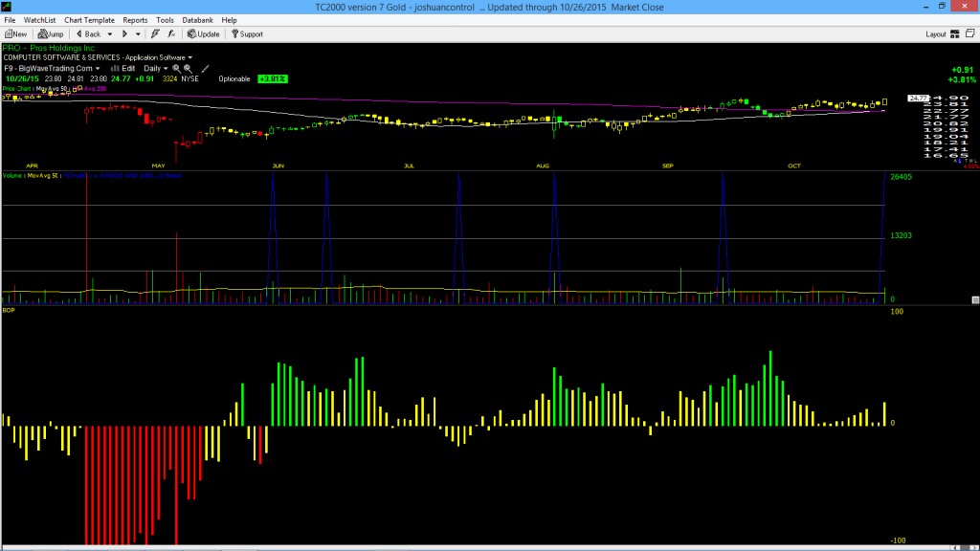Click the PRO - Pros Holdings Inc title
This screenshot has height=551, width=980.
(x=49, y=48)
